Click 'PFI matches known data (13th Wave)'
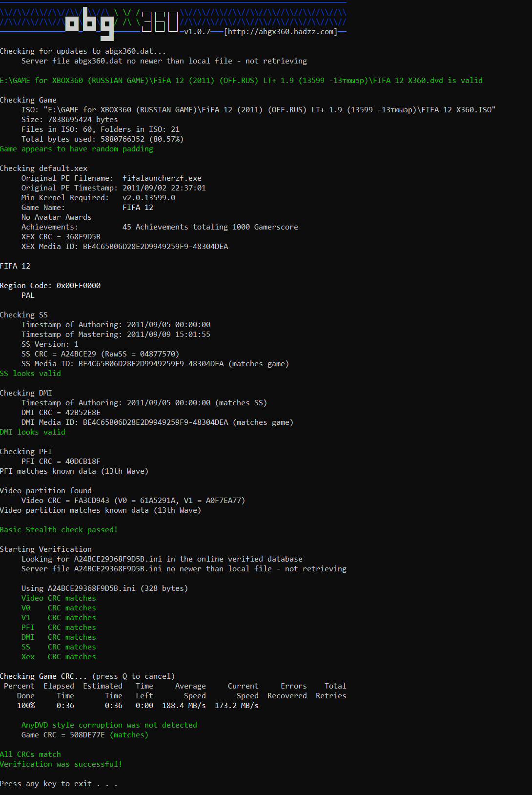The image size is (532, 795). [74, 471]
